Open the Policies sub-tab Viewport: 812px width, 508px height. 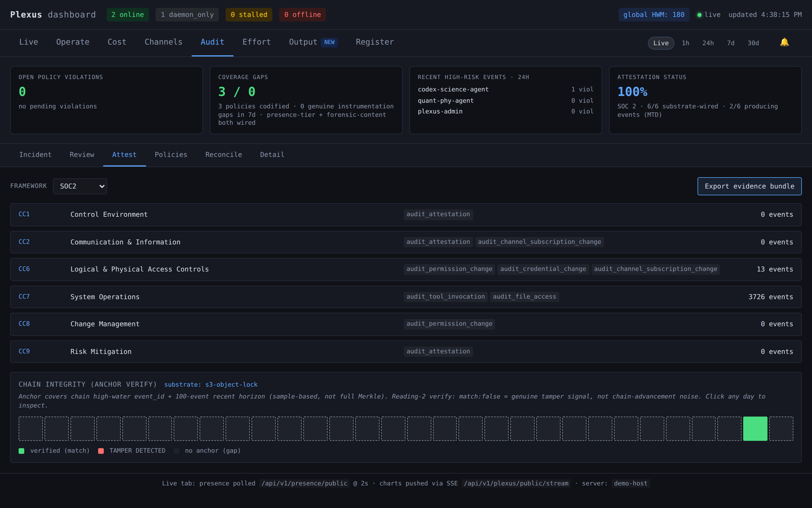coord(171,155)
